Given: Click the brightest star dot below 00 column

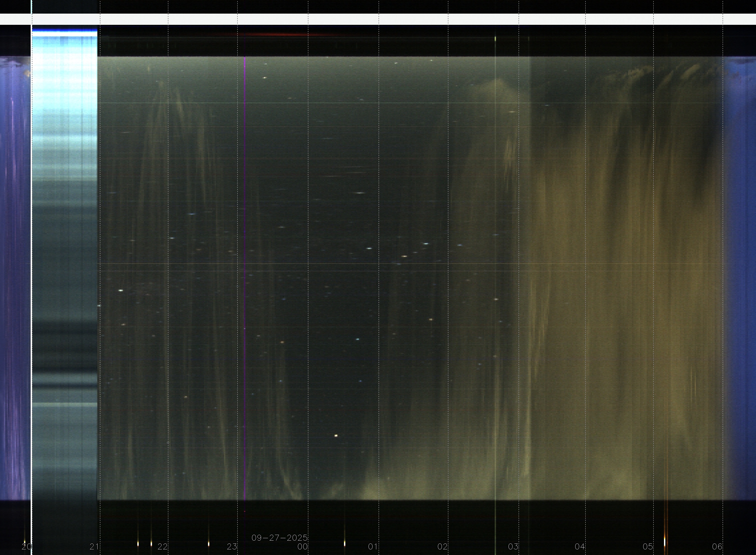Looking at the screenshot, I should [x=336, y=436].
